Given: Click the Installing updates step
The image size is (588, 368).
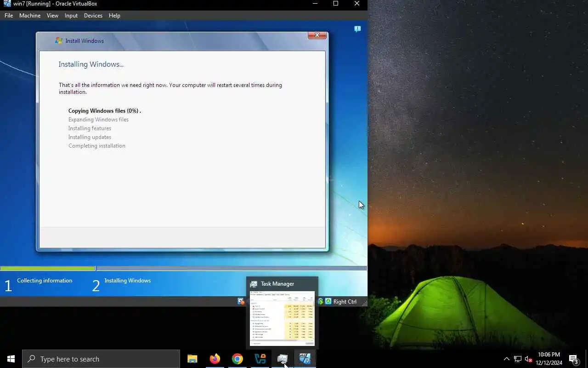Looking at the screenshot, I should point(90,137).
